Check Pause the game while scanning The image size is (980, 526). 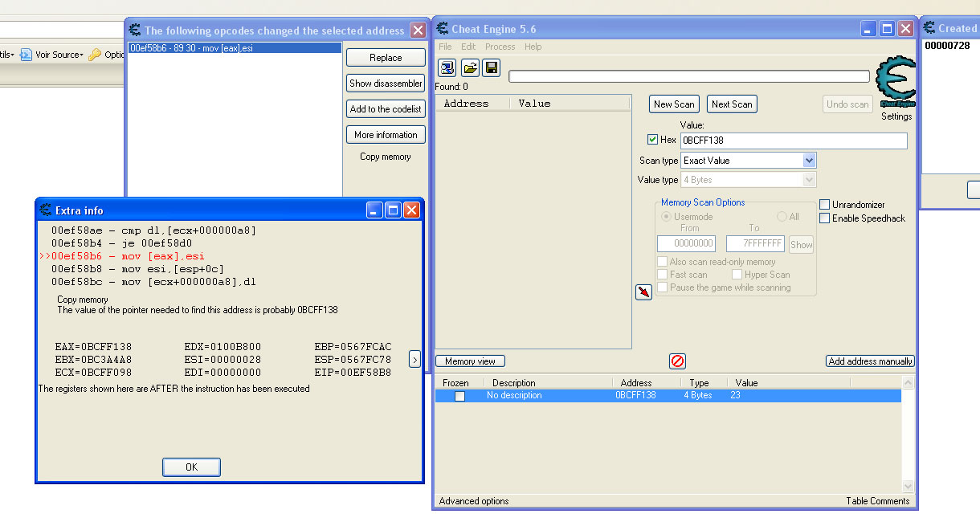pyautogui.click(x=662, y=287)
